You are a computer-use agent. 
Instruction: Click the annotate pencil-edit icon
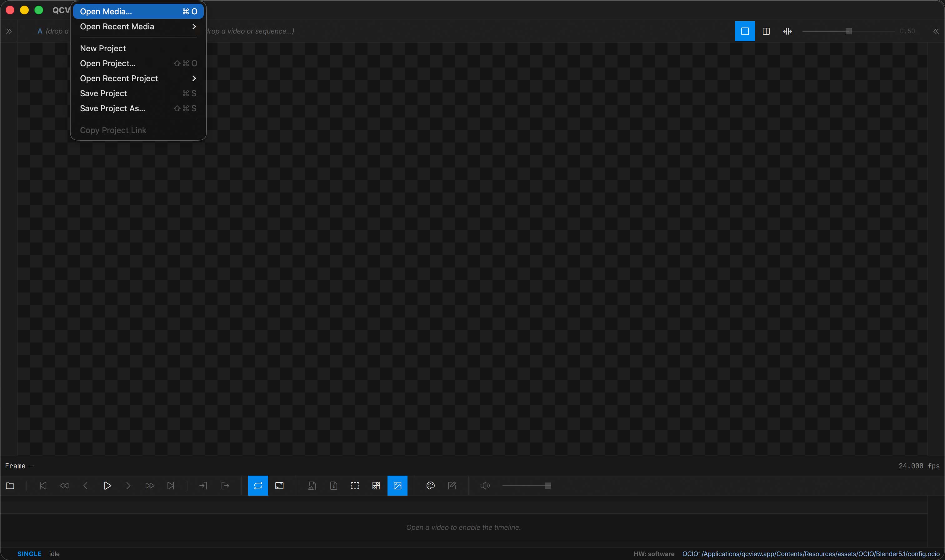click(452, 486)
